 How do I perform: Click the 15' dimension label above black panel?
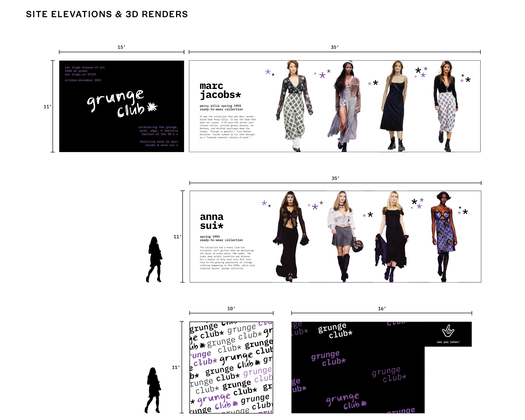pyautogui.click(x=121, y=47)
